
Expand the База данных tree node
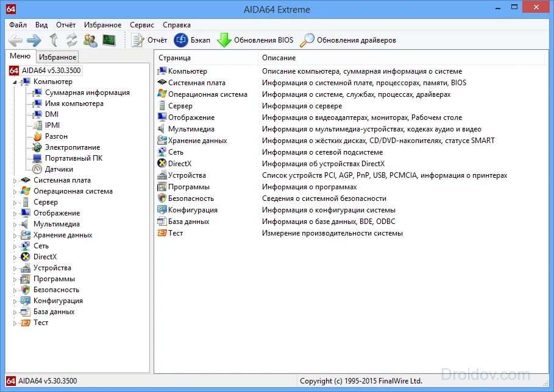pyautogui.click(x=15, y=312)
